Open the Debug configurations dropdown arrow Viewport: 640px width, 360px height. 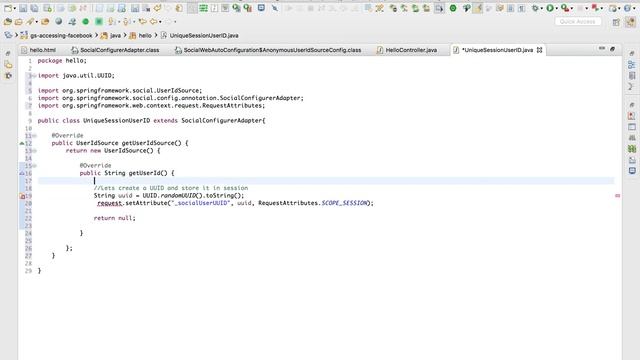542,8
